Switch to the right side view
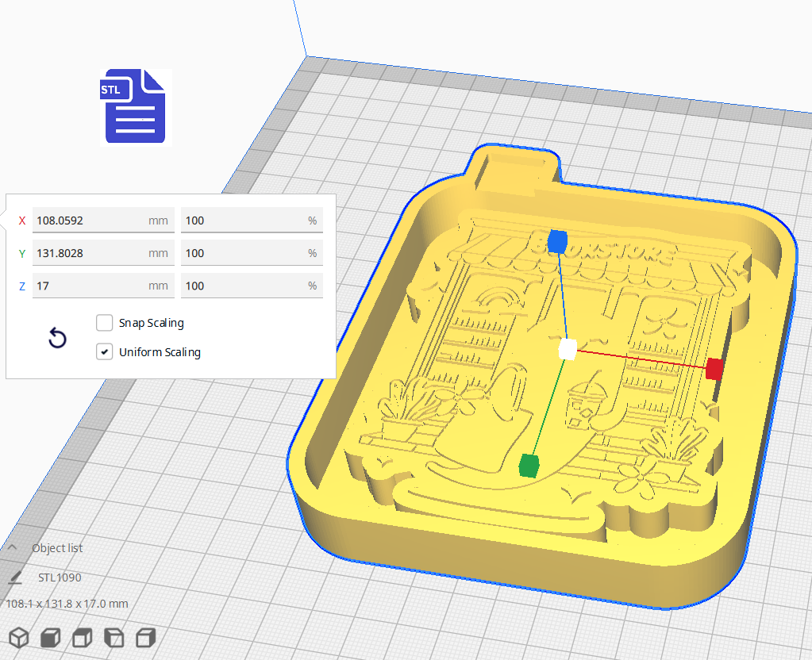The width and height of the screenshot is (812, 660). coord(144,637)
